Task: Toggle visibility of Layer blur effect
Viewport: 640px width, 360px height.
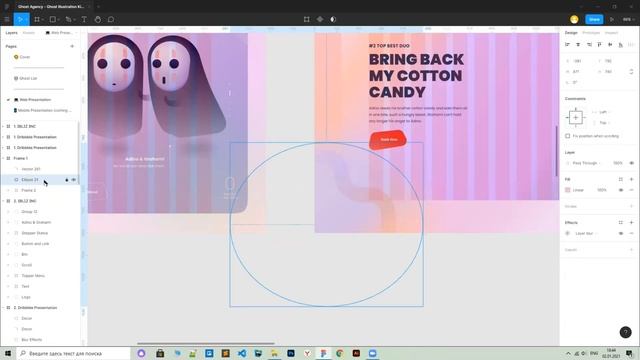Action: [x=621, y=233]
